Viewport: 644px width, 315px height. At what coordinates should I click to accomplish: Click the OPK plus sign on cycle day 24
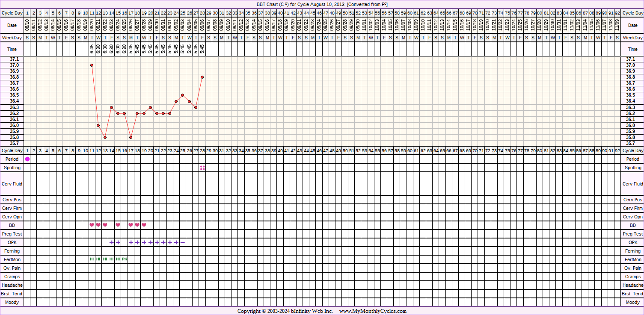click(x=176, y=242)
